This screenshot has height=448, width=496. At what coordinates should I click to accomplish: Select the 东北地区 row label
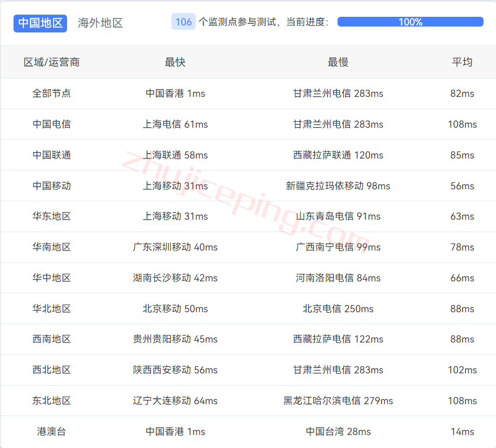[51, 400]
